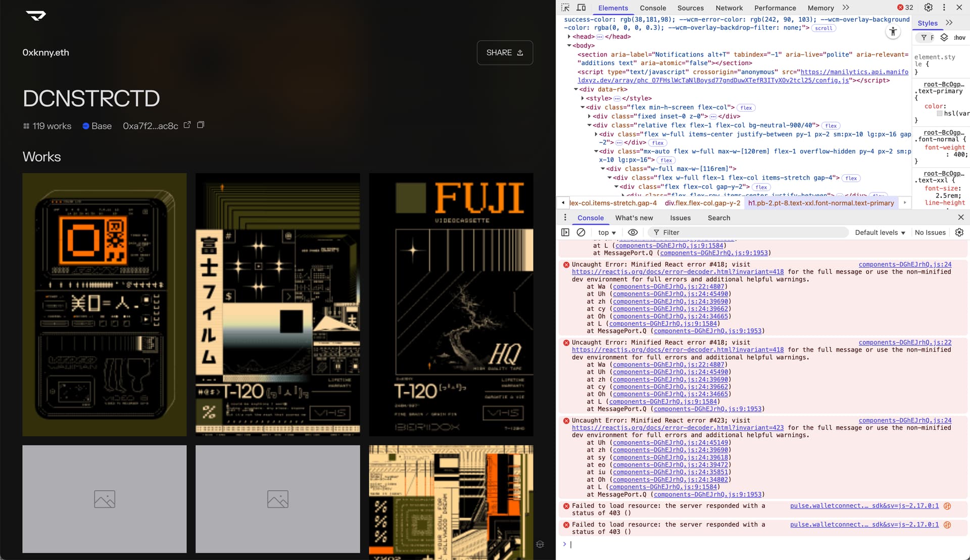Show more DevTools tabs chevron after Memory
The image size is (970, 560).
846,8
